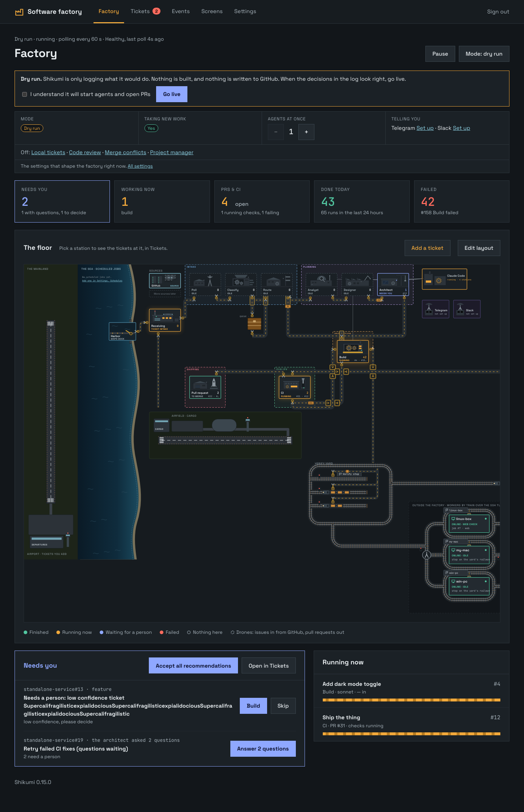Open the Needs You summary card
524x812 pixels.
click(x=62, y=201)
